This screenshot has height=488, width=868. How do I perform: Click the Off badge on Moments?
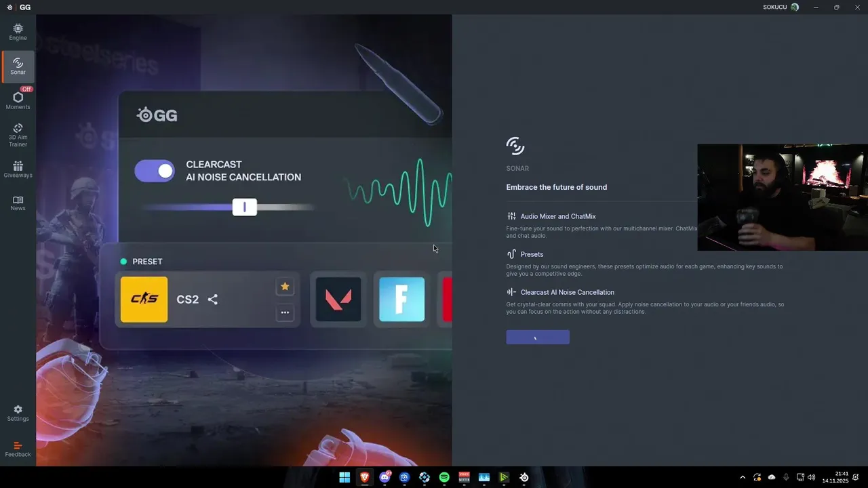point(26,89)
